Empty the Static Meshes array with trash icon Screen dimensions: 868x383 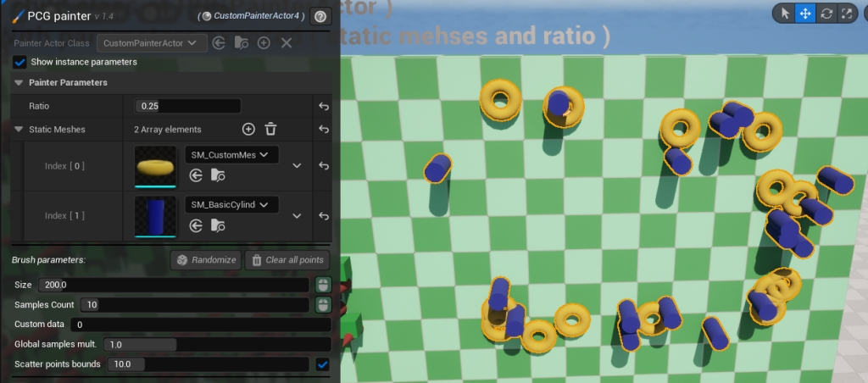[270, 130]
